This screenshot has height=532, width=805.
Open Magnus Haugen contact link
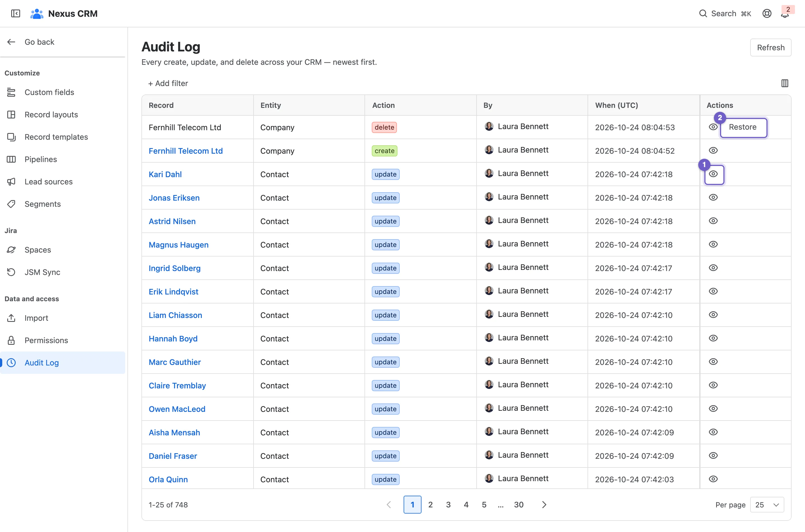coord(179,245)
